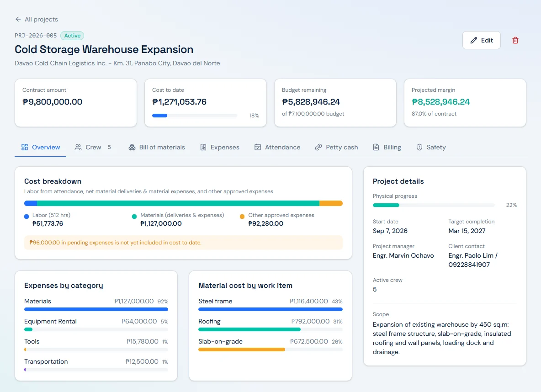Viewport: 541px width, 392px height.
Task: Click the Cost to date progress bar
Action: 195,116
